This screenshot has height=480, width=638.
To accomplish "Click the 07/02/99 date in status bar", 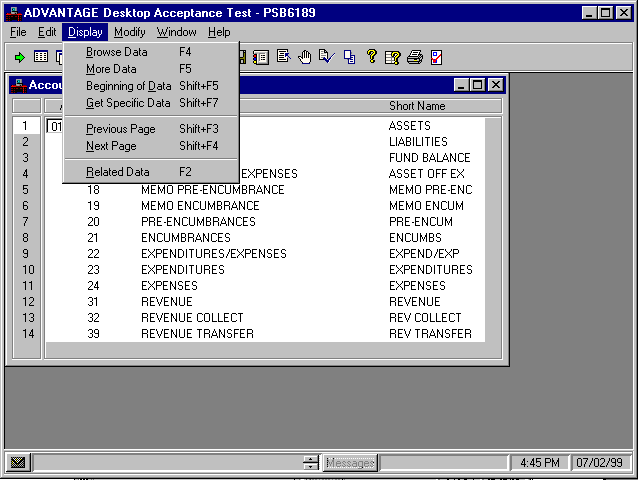I will 599,463.
